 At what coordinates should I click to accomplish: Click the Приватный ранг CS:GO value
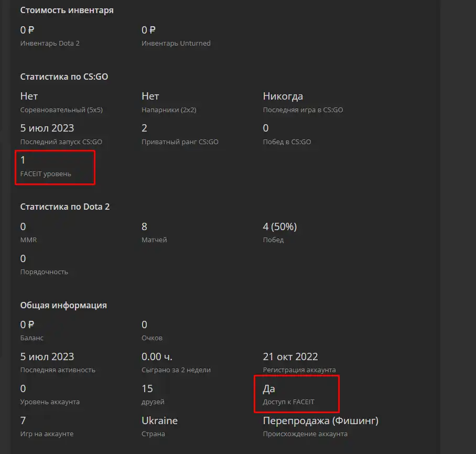[144, 128]
